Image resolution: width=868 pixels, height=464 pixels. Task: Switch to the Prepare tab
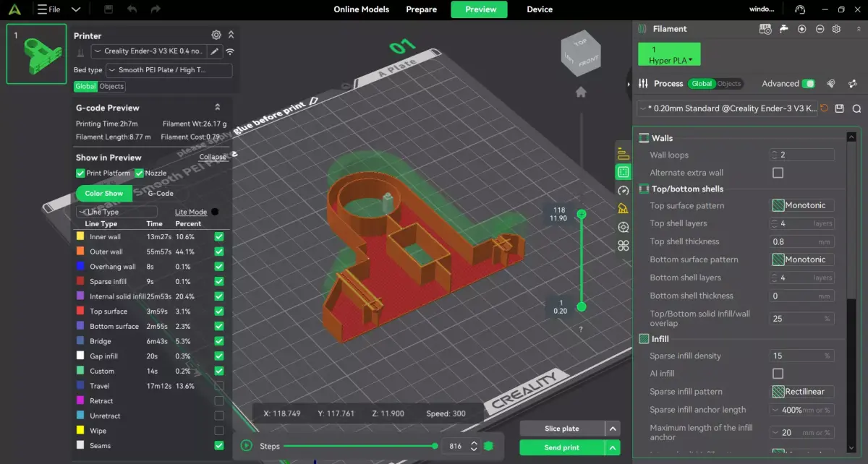421,9
